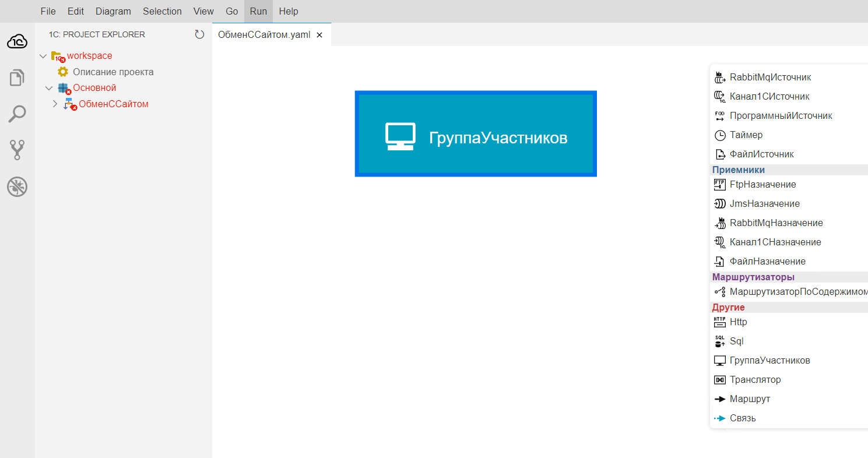Pick the Транслятор palette icon
868x458 pixels.
(x=720, y=379)
